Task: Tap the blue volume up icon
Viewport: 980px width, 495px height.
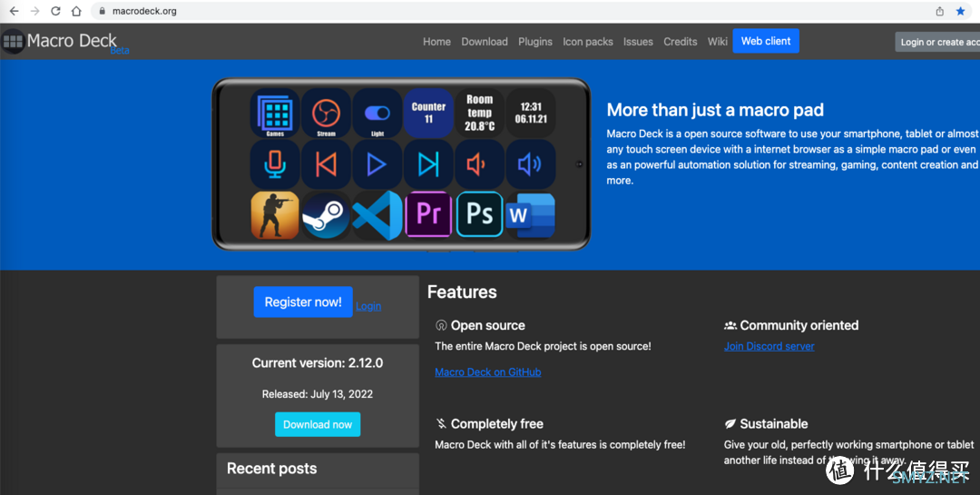Action: [531, 164]
